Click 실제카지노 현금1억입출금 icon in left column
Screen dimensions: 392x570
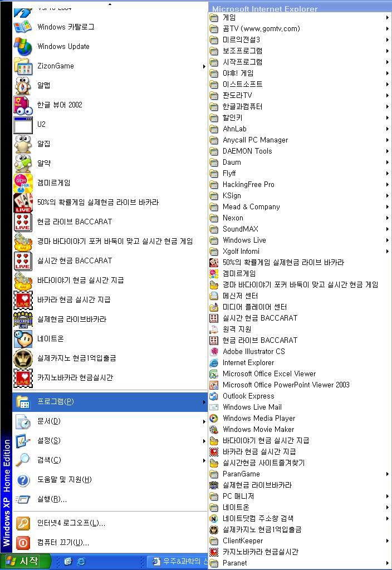pos(23,358)
